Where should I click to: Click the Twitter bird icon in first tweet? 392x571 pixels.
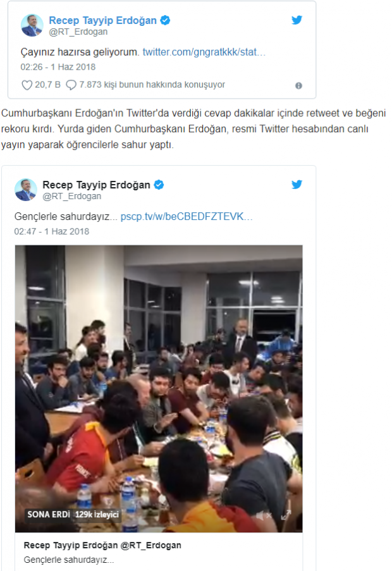pyautogui.click(x=297, y=20)
